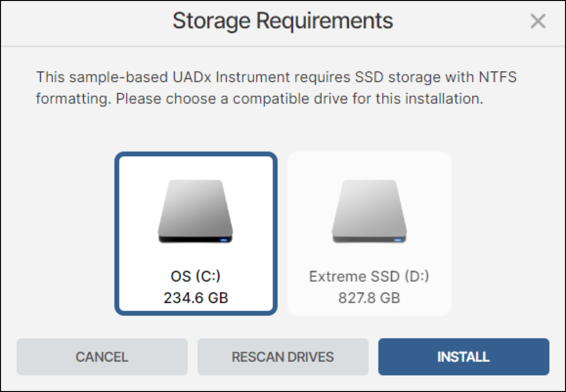Click the gray base of D: drive icon
The width and height of the screenshot is (566, 392).
[x=370, y=239]
